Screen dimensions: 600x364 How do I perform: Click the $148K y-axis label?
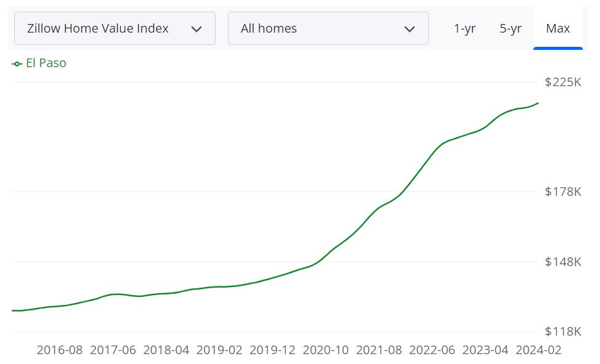[563, 262]
